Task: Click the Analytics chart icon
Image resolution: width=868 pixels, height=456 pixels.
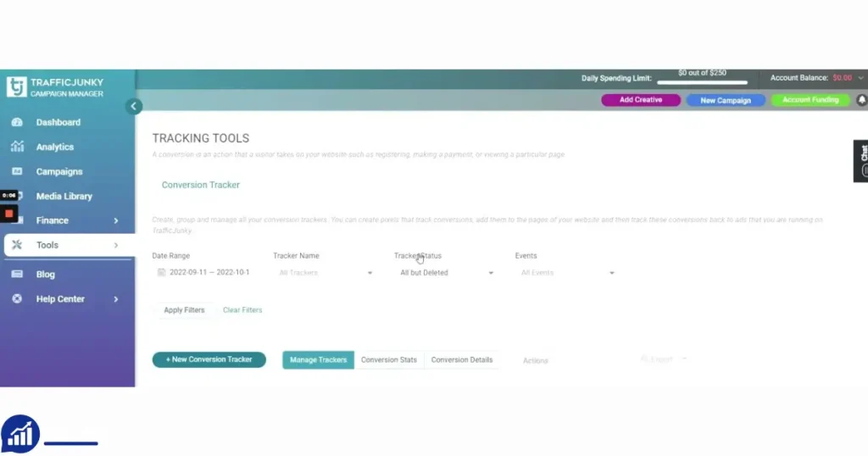Action: [17, 147]
